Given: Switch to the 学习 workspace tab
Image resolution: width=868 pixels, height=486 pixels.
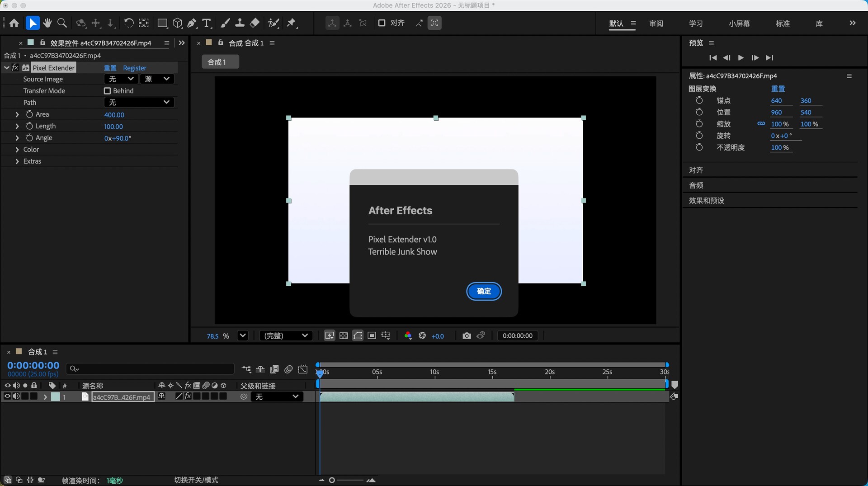Looking at the screenshot, I should [x=696, y=24].
